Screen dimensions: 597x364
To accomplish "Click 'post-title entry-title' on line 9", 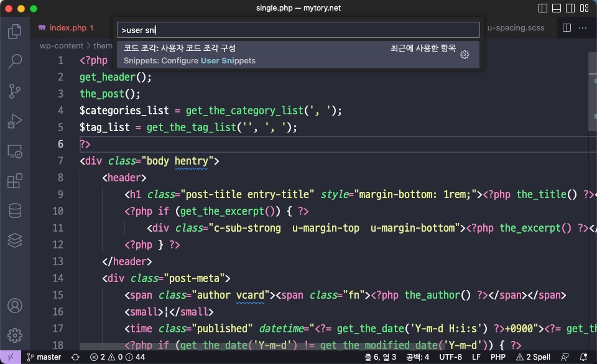I will [247, 194].
